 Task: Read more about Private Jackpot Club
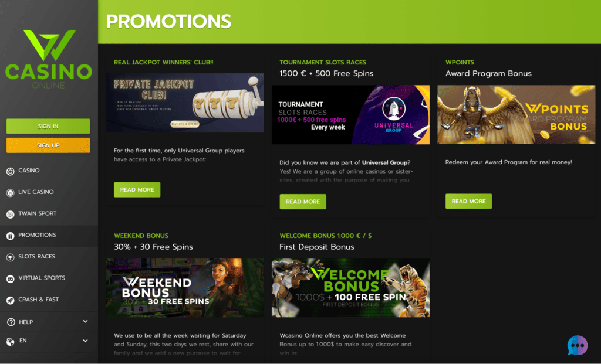click(137, 189)
